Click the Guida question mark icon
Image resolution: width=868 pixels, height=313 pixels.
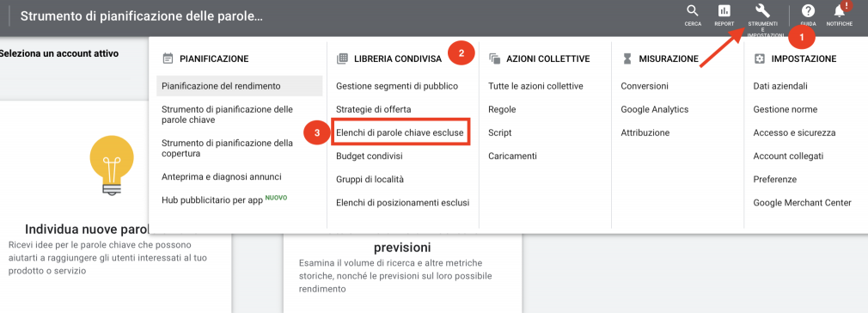808,11
